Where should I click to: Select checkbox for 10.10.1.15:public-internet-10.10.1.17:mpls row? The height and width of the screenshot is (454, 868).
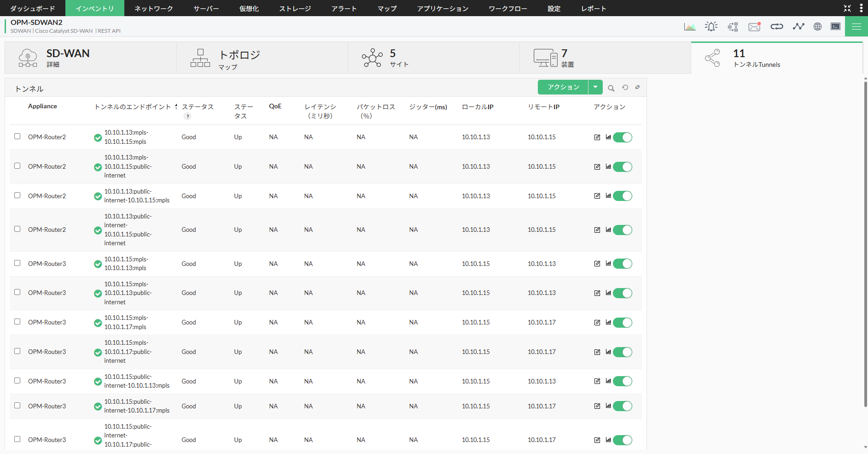(17, 406)
